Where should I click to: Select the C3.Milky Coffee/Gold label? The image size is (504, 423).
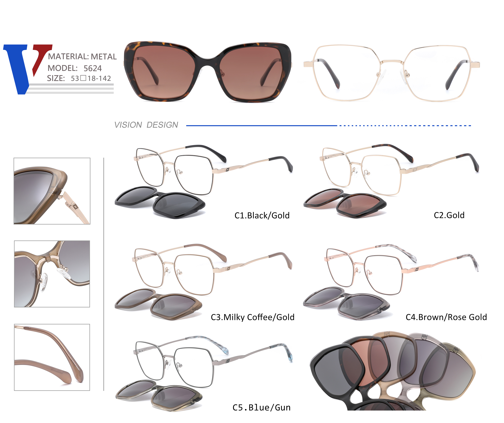click(253, 317)
